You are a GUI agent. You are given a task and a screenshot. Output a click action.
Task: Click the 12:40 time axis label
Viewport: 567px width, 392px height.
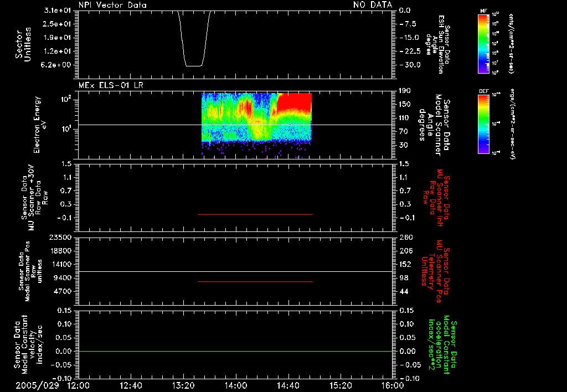131,385
